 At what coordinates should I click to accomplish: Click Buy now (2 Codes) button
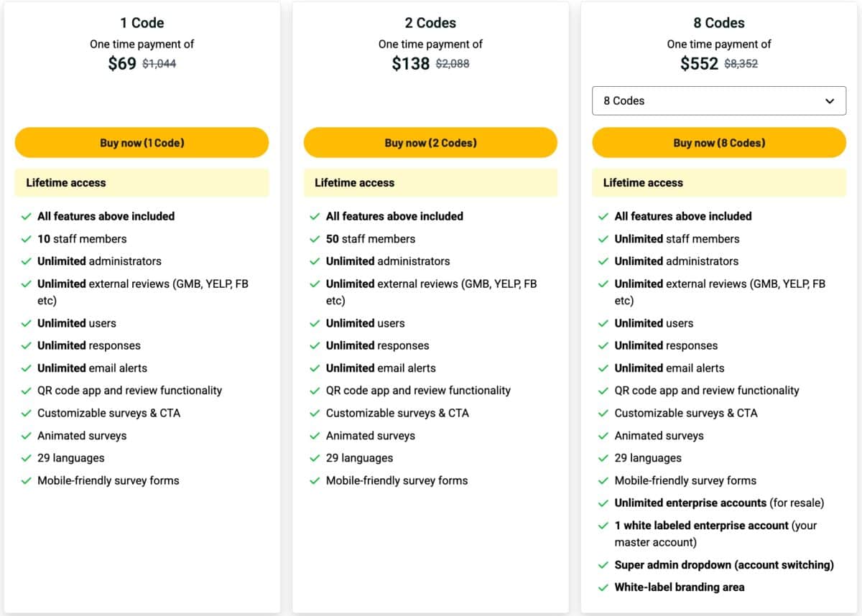(430, 143)
